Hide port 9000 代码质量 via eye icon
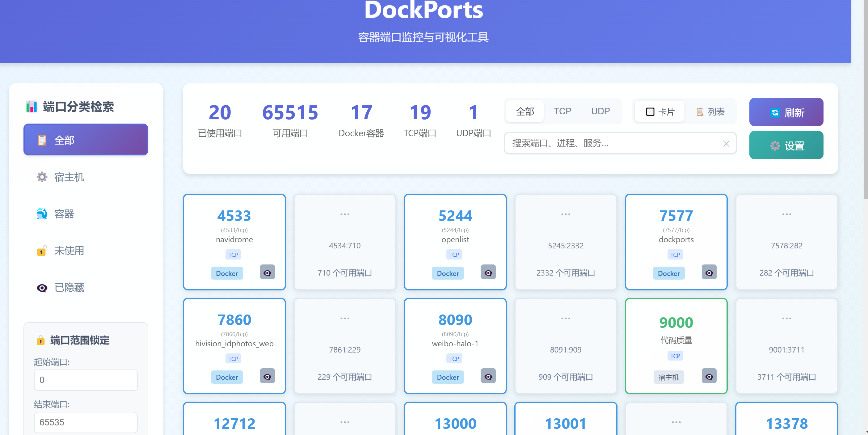868x435 pixels. pyautogui.click(x=709, y=376)
